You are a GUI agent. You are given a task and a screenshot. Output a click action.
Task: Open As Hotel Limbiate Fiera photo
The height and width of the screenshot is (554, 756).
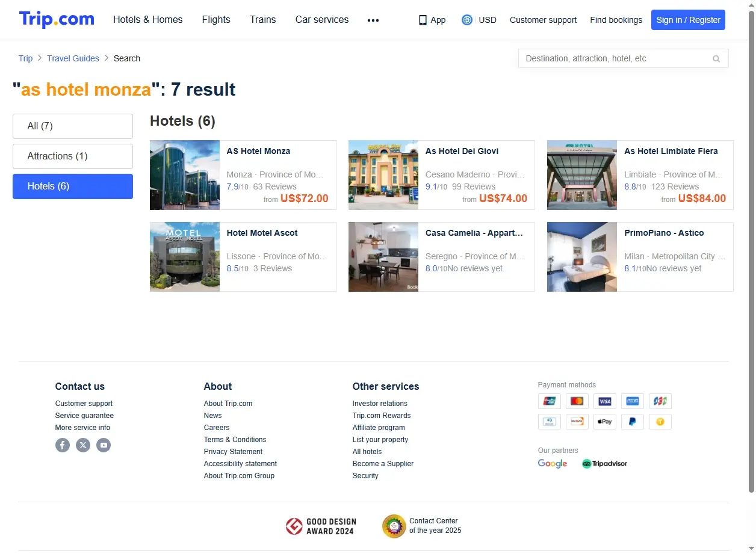(582, 175)
